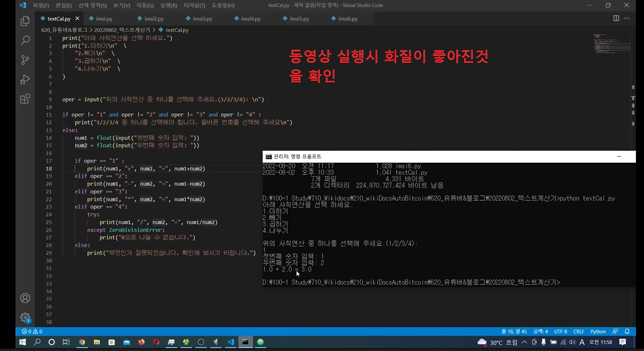This screenshot has height=351, width=644.
Task: Open the taskbar search magnifier
Action: 37,342
